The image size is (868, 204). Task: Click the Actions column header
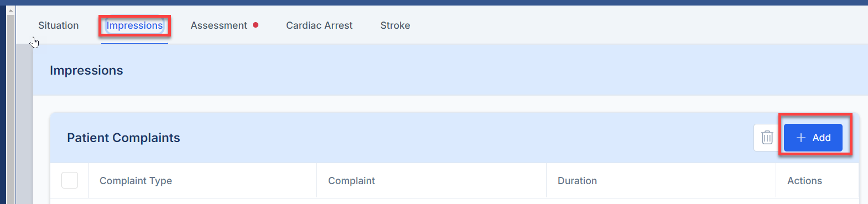tap(804, 181)
